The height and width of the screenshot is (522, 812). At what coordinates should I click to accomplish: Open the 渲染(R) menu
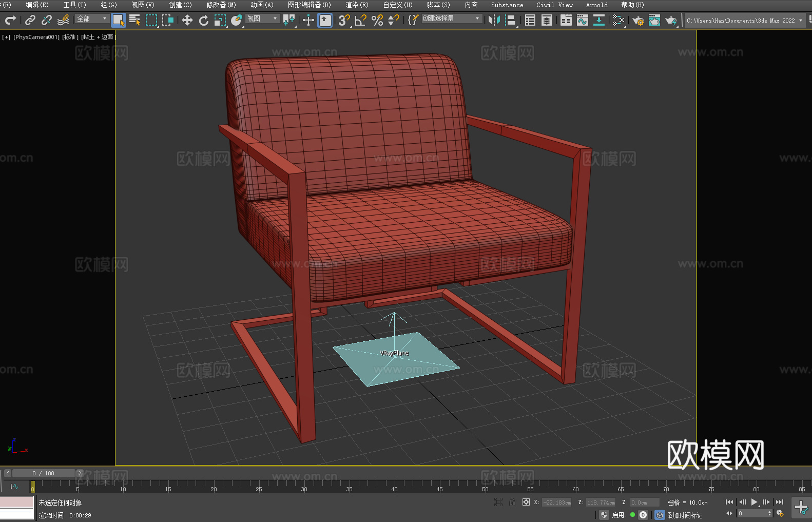pyautogui.click(x=357, y=5)
